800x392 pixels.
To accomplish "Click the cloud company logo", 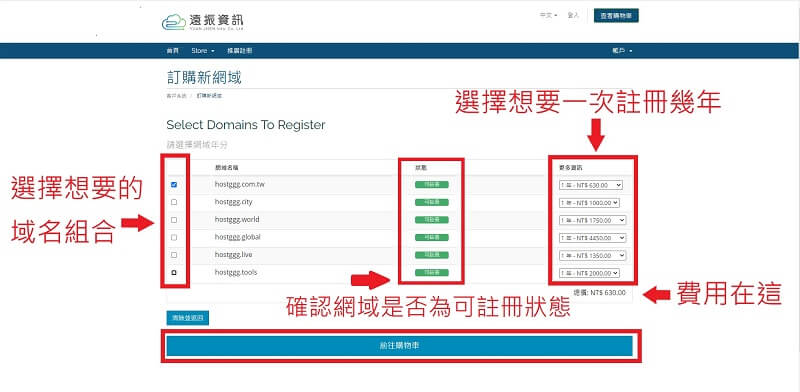I will (203, 22).
